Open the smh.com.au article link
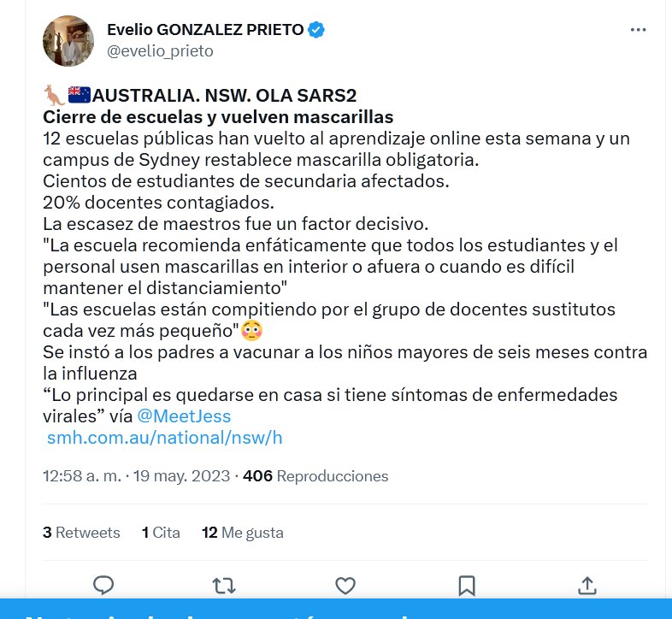Viewport: 672px width, 619px height. (x=164, y=439)
